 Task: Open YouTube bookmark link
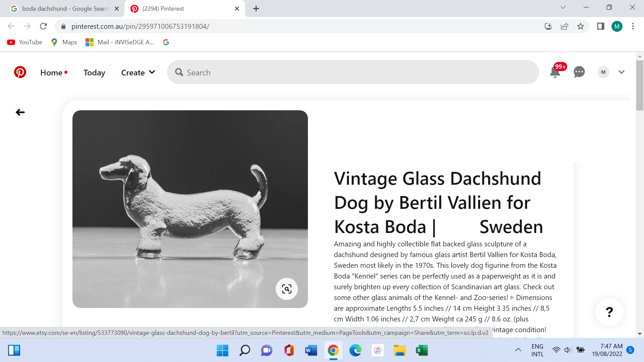tap(25, 42)
